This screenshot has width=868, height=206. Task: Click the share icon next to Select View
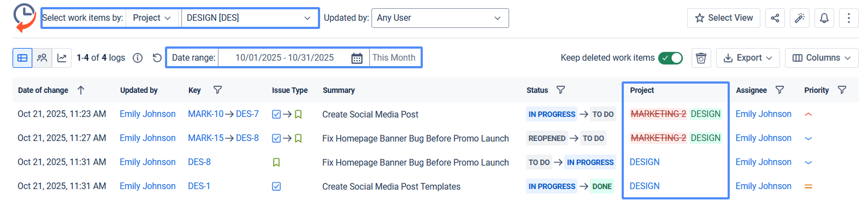tap(775, 18)
